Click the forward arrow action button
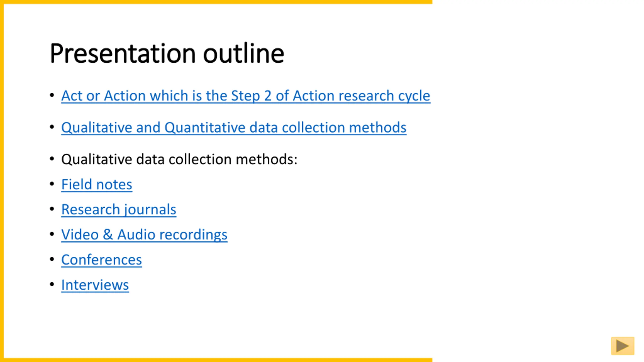This screenshot has width=644, height=362. click(623, 346)
